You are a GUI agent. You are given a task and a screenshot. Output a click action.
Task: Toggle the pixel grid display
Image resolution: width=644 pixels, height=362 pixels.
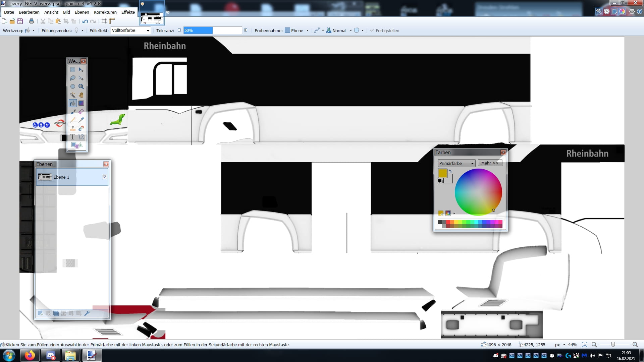click(104, 21)
